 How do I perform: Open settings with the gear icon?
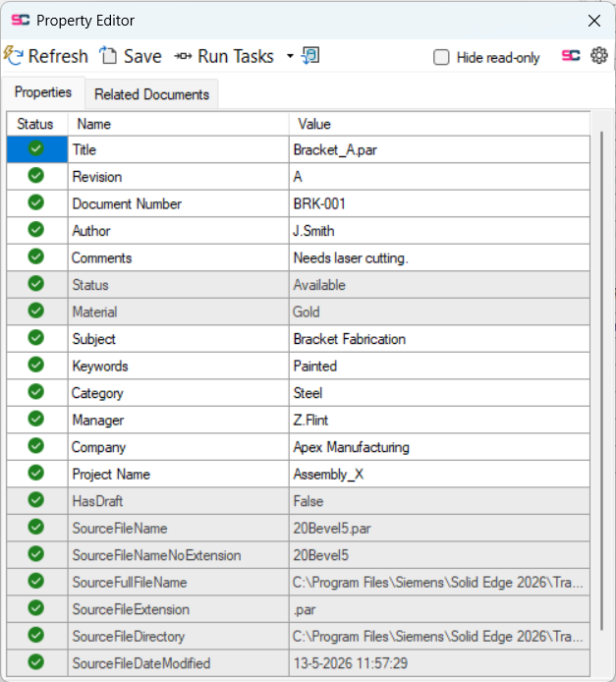coord(599,56)
